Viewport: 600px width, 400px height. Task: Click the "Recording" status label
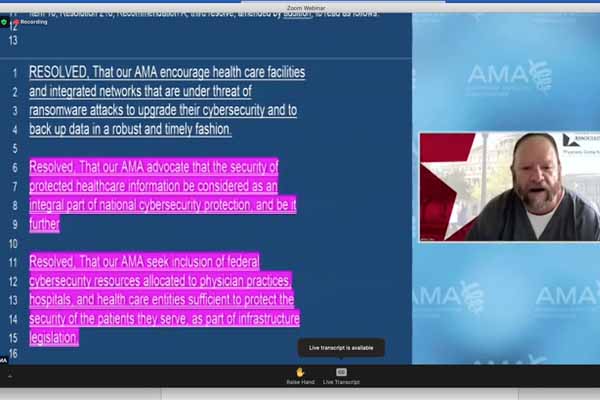click(34, 20)
